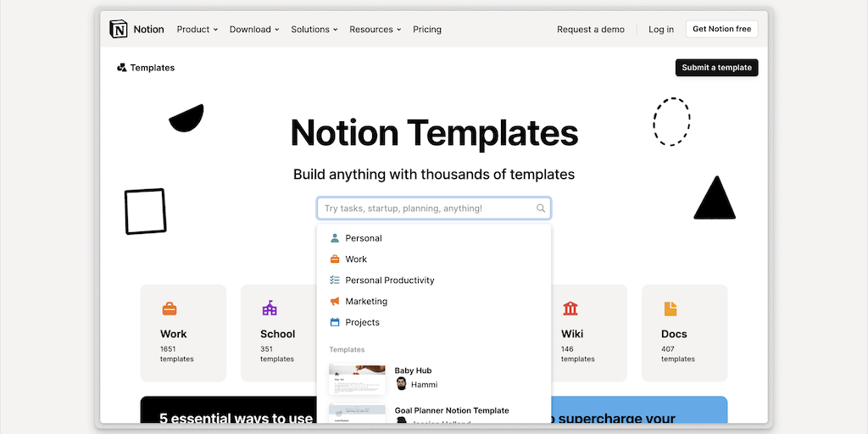Expand the Solutions menu
This screenshot has width=868, height=434.
(x=314, y=30)
